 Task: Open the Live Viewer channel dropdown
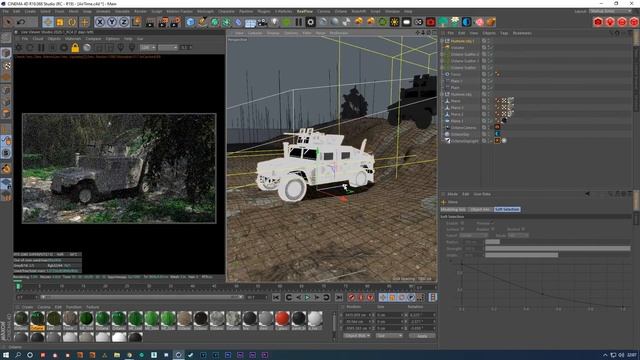(x=148, y=48)
